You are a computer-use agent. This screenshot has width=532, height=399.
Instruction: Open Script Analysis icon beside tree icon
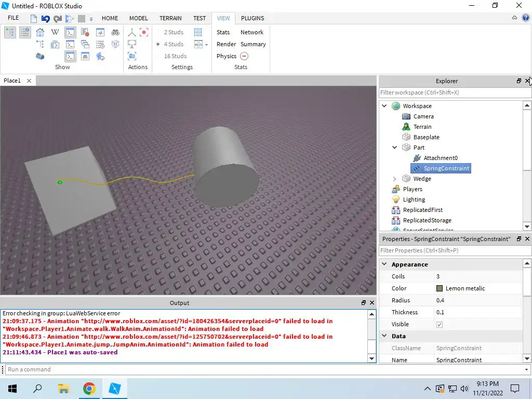[55, 44]
